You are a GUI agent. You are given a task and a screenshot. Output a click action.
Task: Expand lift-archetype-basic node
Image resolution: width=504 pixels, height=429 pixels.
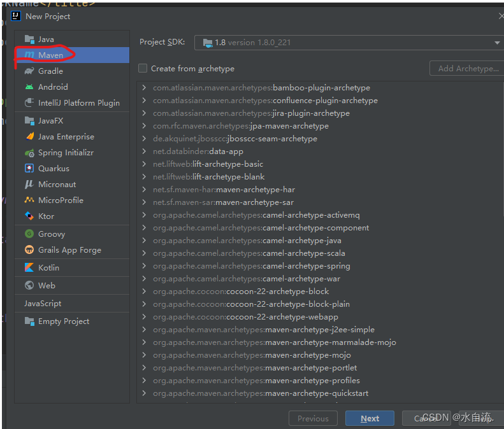pos(144,164)
